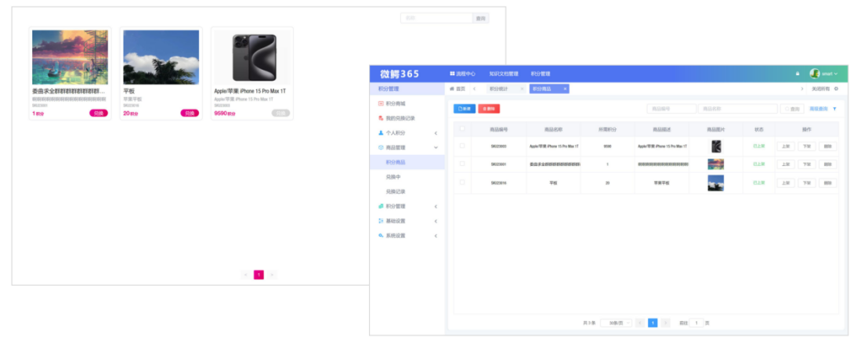Switch to the 积分统计 tab
This screenshot has height=343, width=868.
coord(499,88)
